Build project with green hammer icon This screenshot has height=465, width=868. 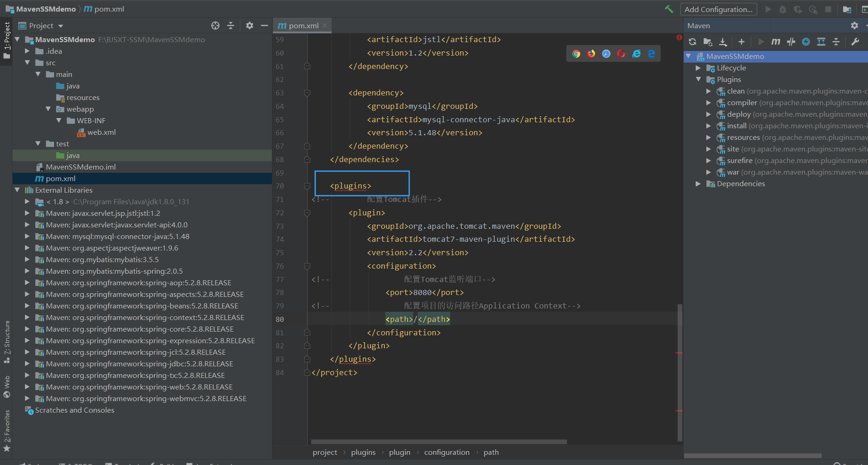point(669,9)
